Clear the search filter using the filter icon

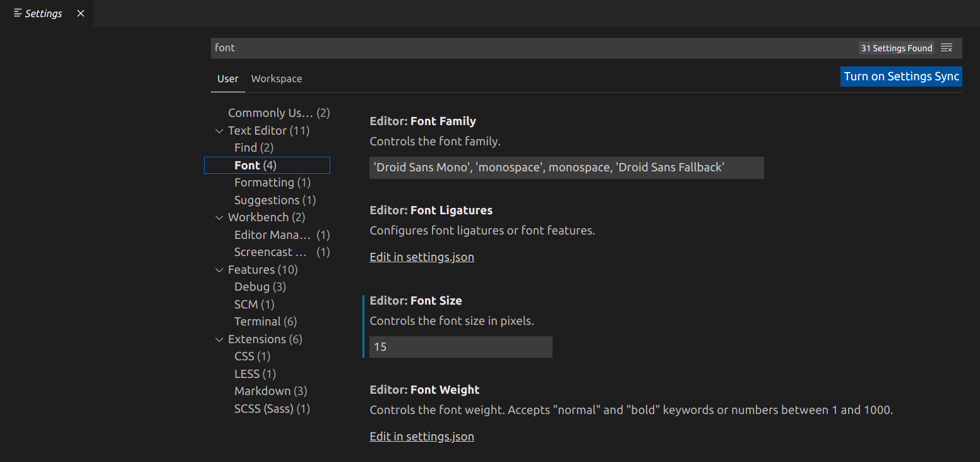pos(946,47)
